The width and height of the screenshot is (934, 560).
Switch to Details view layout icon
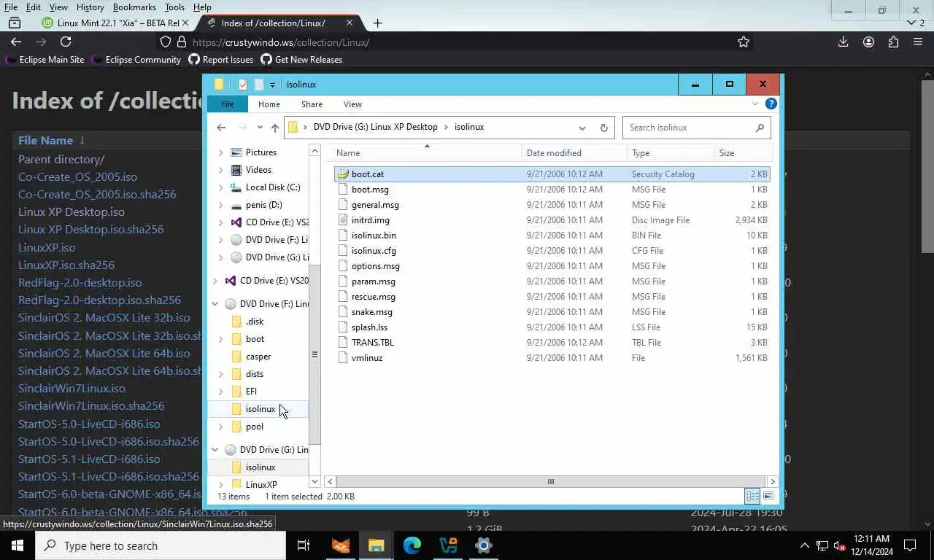point(752,496)
